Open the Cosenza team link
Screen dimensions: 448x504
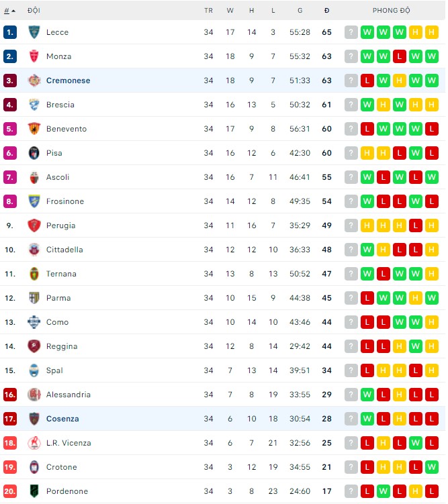62,419
